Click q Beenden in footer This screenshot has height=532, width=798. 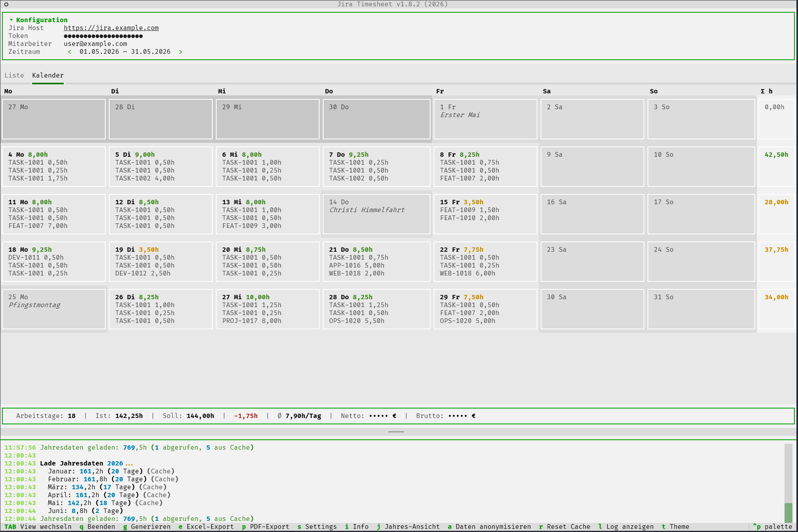[x=97, y=527]
